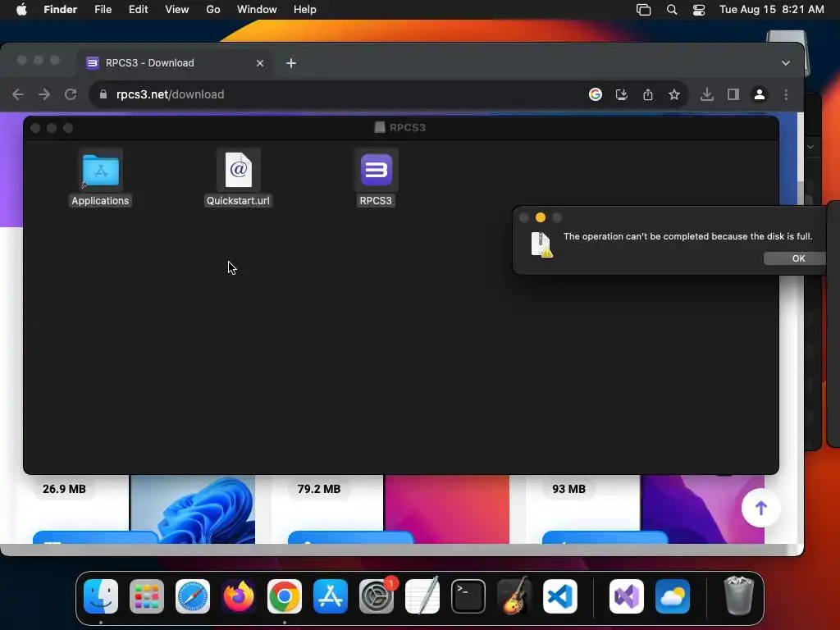Launch Visual Studio from the Dock
This screenshot has height=630, width=840.
(627, 596)
